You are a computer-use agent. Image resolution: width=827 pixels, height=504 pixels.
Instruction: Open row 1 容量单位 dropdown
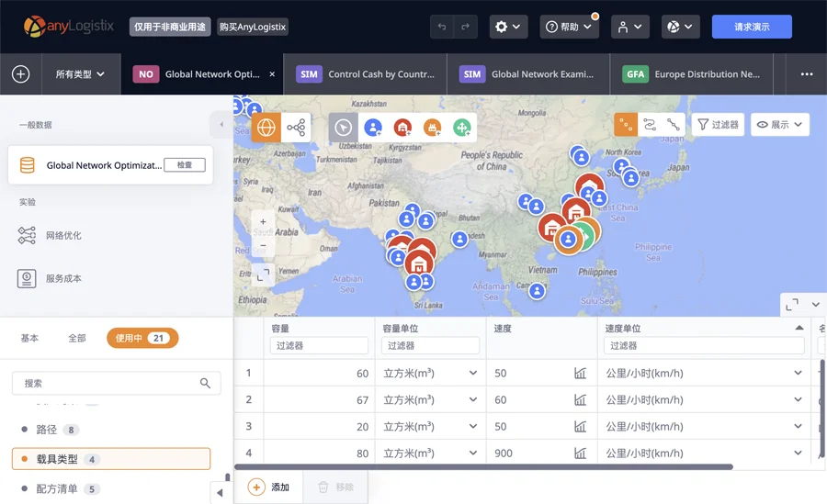click(473, 373)
